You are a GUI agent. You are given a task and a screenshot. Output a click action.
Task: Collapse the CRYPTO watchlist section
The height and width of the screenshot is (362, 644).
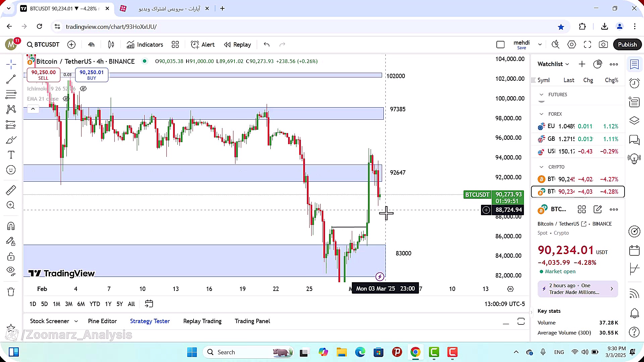coord(541,167)
